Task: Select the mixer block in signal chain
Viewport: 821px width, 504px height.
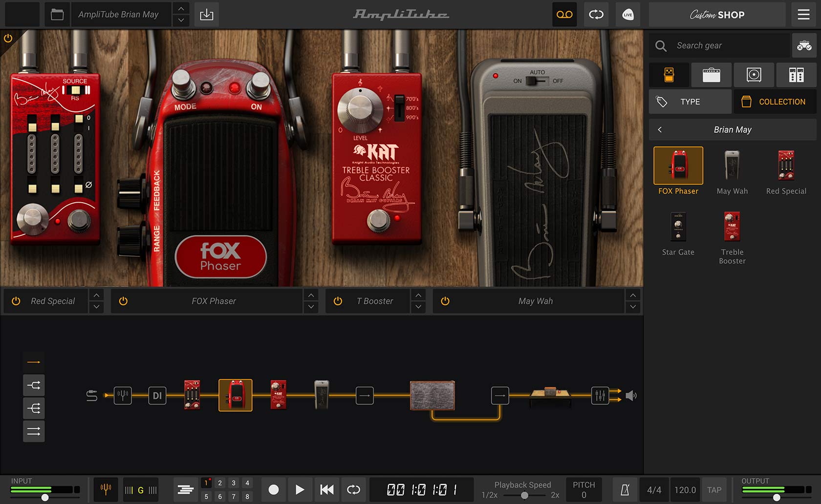Action: [x=600, y=395]
